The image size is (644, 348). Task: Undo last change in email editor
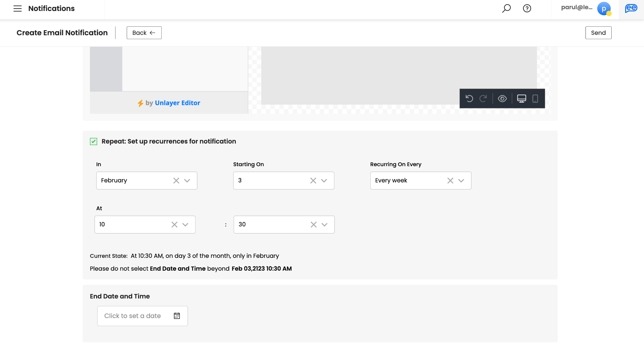tap(469, 99)
